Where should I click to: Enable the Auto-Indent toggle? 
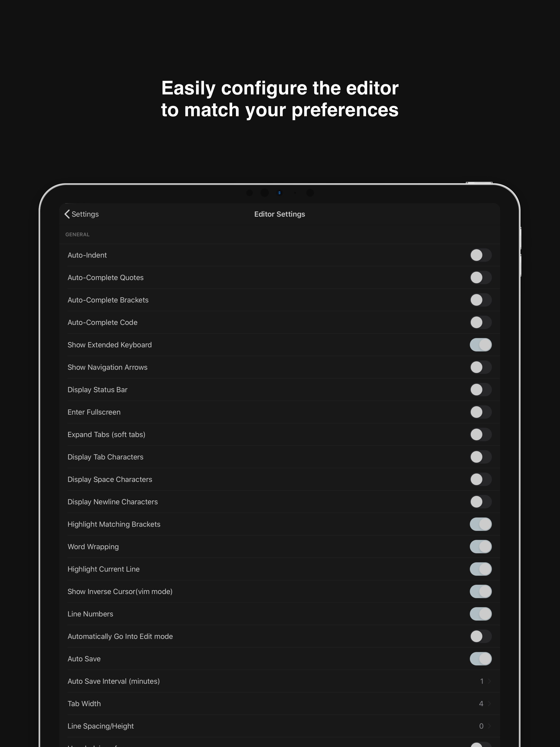pyautogui.click(x=481, y=255)
